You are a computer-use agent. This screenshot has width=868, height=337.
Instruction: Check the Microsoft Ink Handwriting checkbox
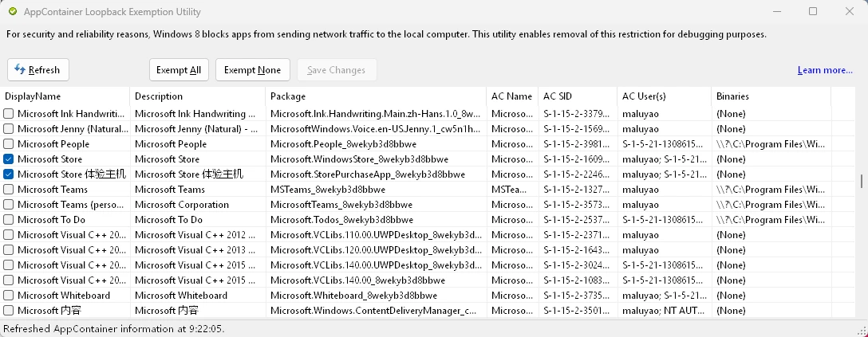8,114
